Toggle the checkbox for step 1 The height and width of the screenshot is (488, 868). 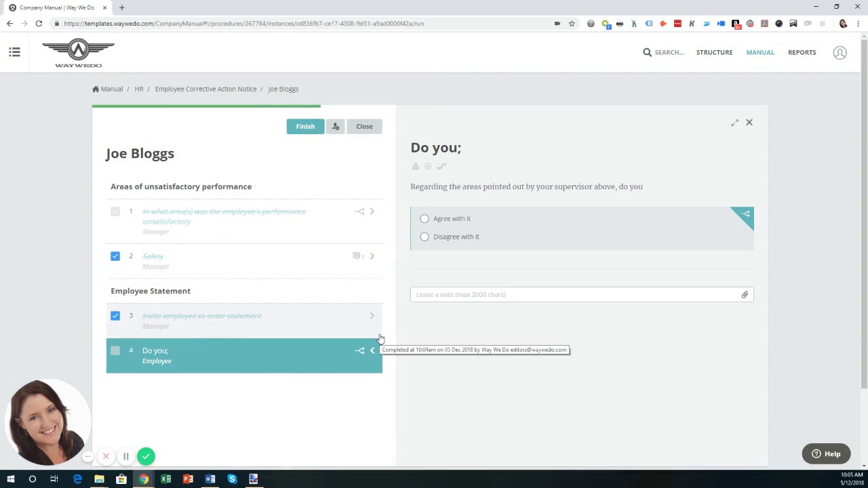click(x=115, y=211)
